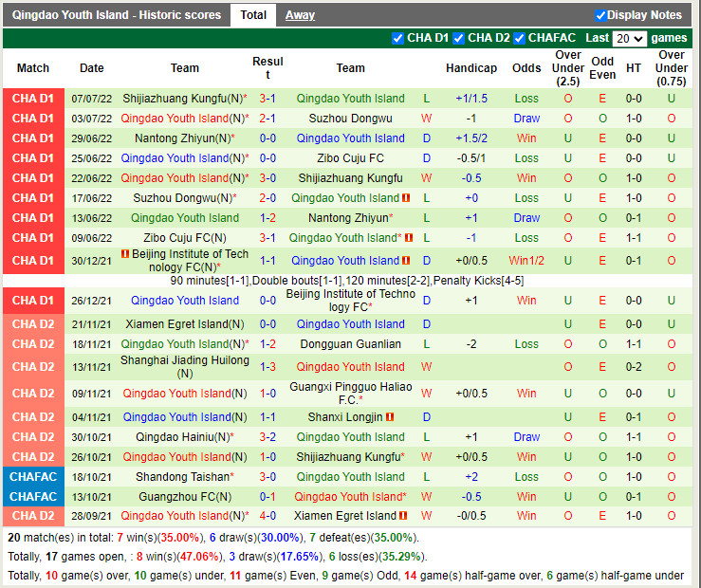
Task: Click the CHA D2 league badge on 21/11/21
Action: [33, 324]
